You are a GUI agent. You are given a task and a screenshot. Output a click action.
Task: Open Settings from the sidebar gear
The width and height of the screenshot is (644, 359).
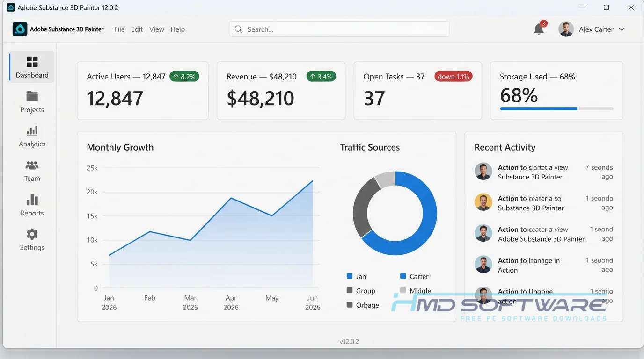coord(32,240)
